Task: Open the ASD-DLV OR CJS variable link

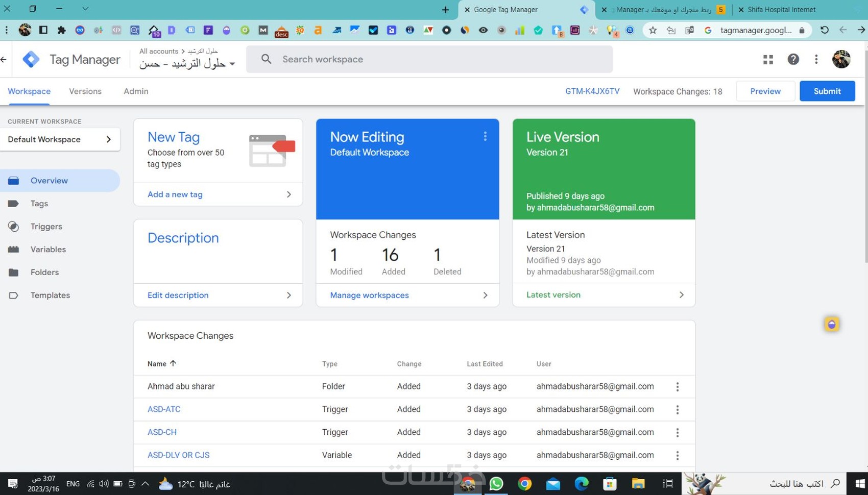Action: (178, 455)
